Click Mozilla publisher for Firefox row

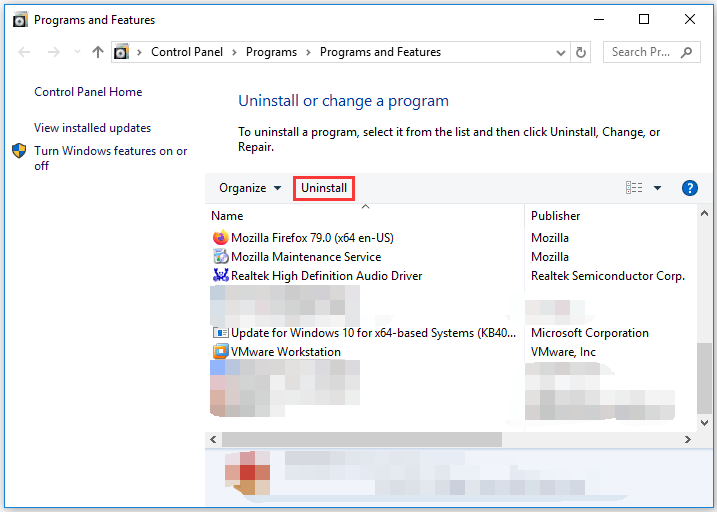[550, 238]
